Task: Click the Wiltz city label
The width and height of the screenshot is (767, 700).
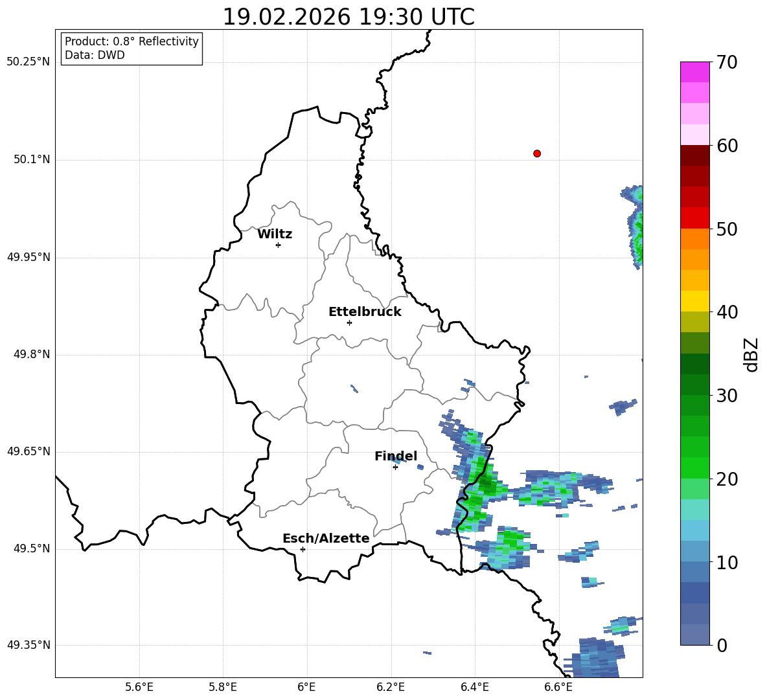Action: tap(275, 234)
